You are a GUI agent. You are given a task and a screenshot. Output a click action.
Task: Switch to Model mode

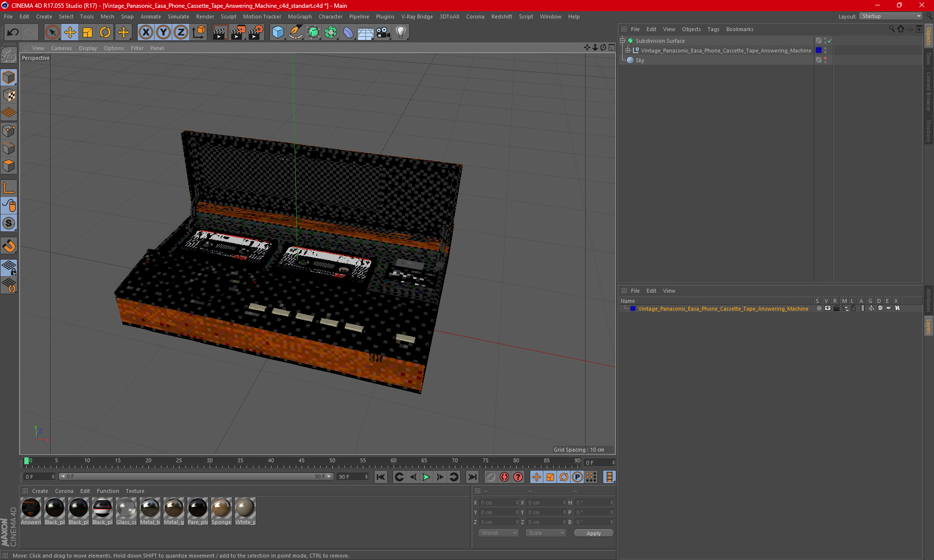point(9,77)
